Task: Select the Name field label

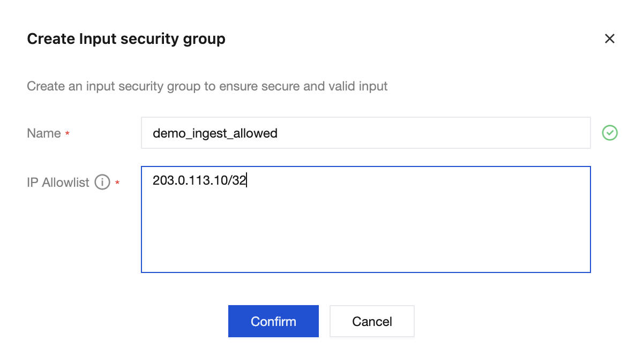Action: coord(44,133)
